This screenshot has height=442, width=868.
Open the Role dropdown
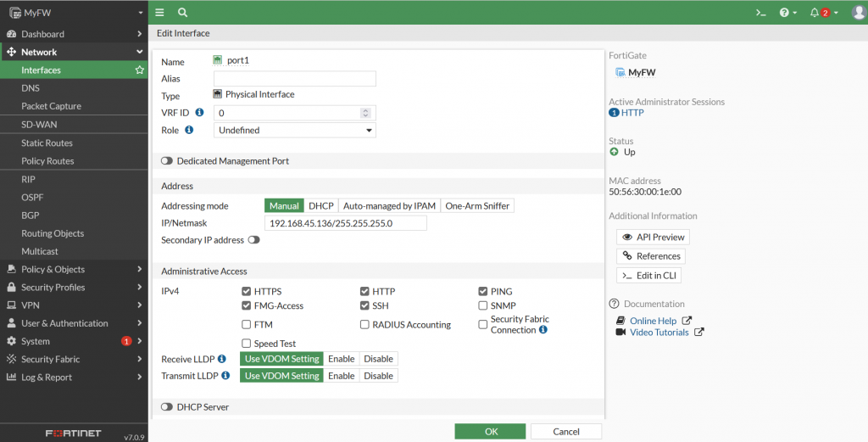point(294,130)
